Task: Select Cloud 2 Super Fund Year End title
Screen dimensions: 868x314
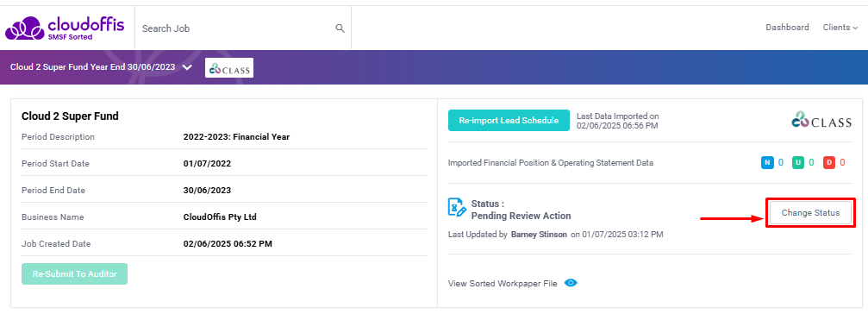Action: (x=93, y=67)
